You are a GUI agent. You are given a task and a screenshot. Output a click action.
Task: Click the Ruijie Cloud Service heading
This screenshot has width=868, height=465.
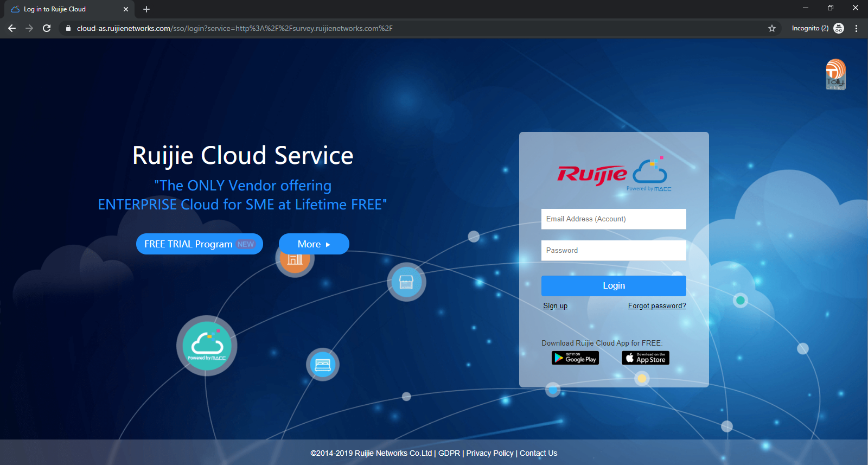[243, 156]
